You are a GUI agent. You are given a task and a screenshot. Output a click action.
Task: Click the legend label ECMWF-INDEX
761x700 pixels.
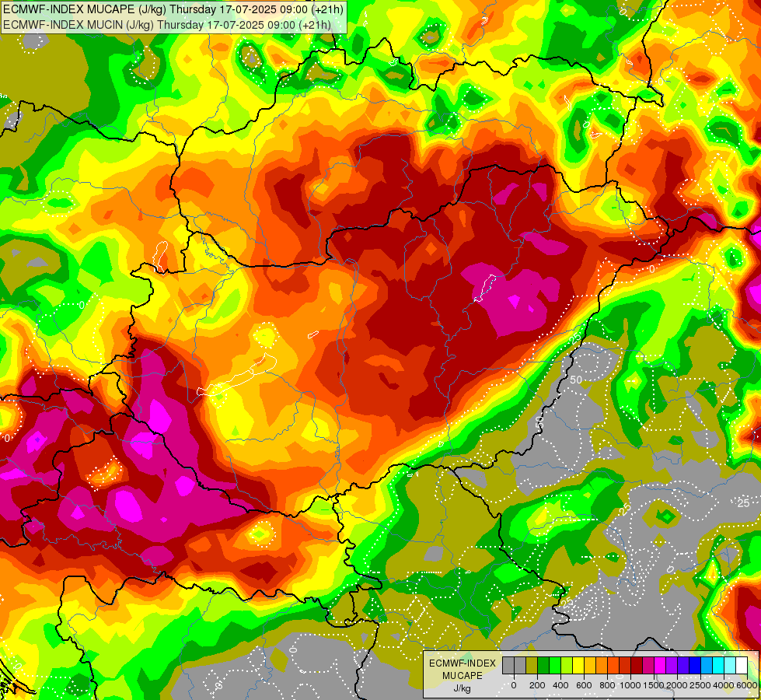click(463, 663)
